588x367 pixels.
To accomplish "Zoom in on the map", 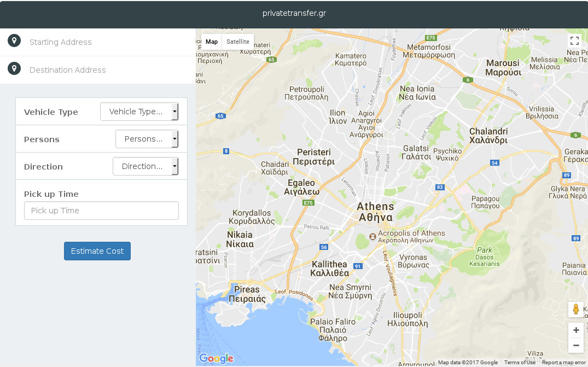I will [576, 330].
